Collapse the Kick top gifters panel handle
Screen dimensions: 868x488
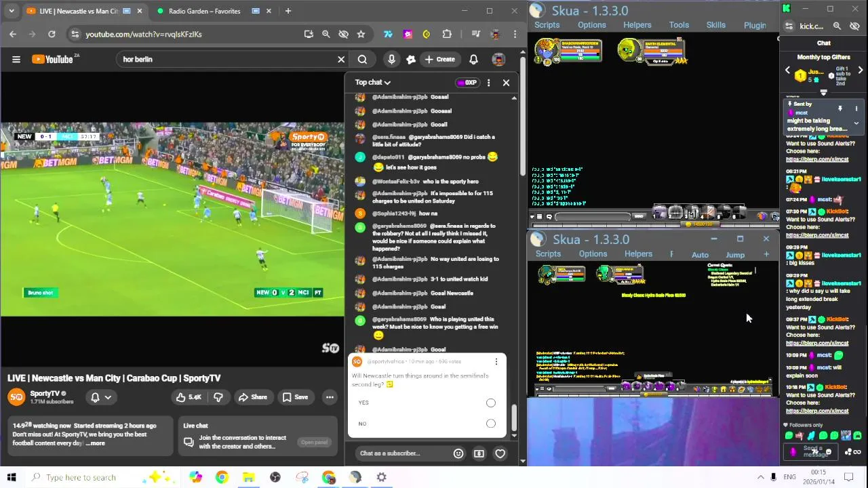[823, 93]
